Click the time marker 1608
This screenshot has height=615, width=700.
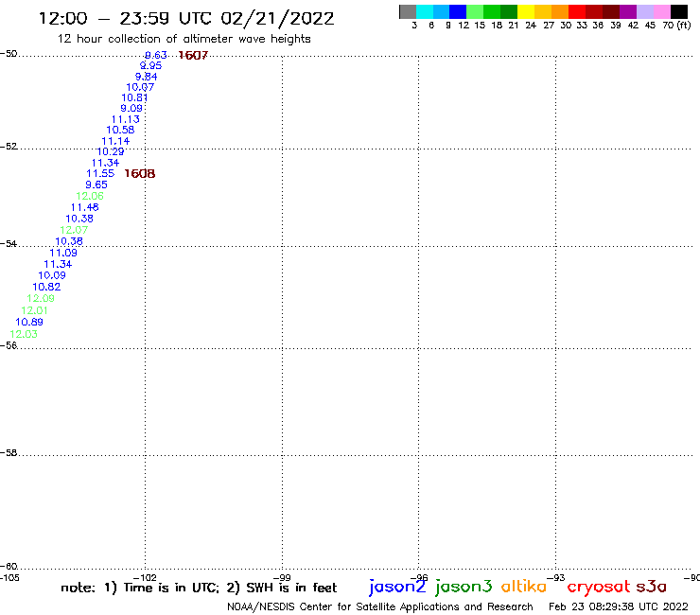[140, 173]
